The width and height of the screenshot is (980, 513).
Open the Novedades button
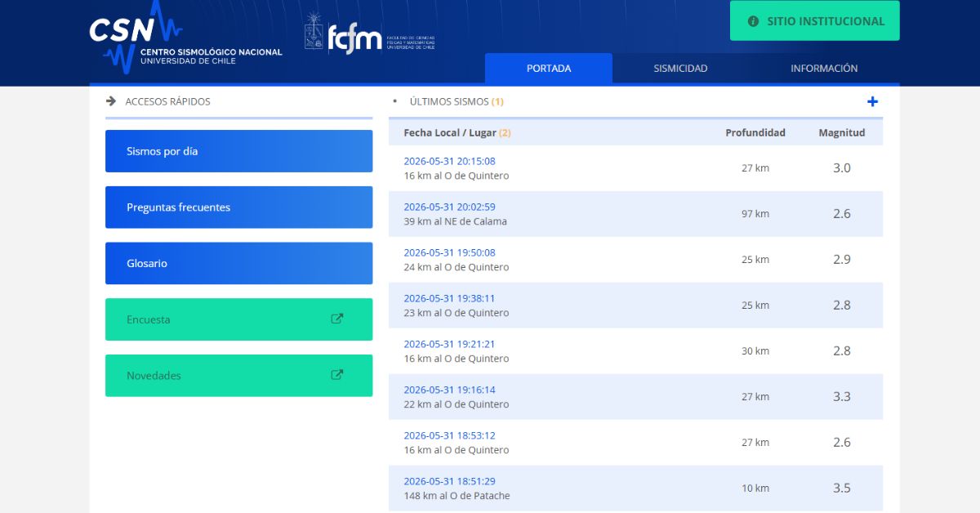pyautogui.click(x=238, y=376)
